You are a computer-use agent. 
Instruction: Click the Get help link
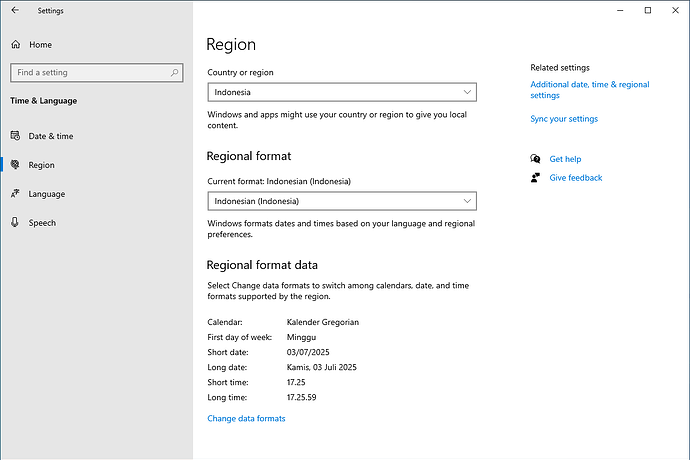pyautogui.click(x=565, y=159)
